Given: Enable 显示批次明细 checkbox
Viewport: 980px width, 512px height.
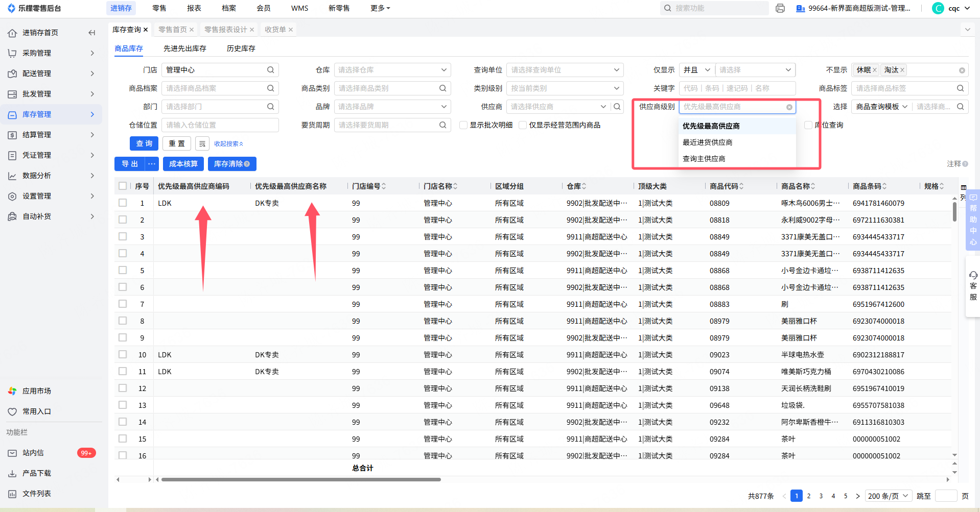Looking at the screenshot, I should tap(463, 125).
